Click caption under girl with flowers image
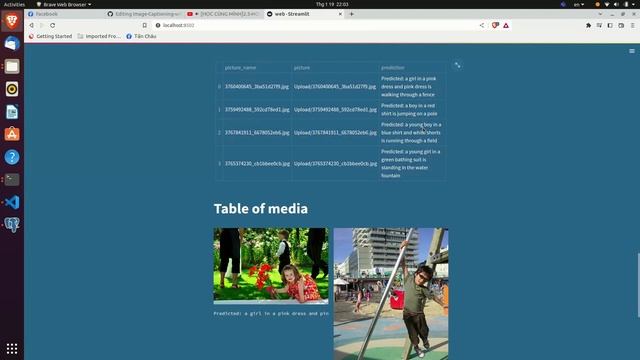640x360 pixels. 271,313
